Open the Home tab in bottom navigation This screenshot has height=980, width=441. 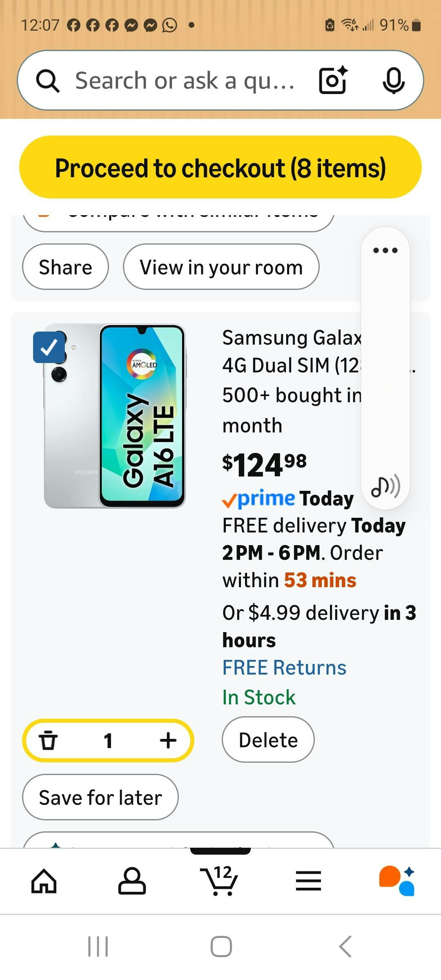click(44, 881)
